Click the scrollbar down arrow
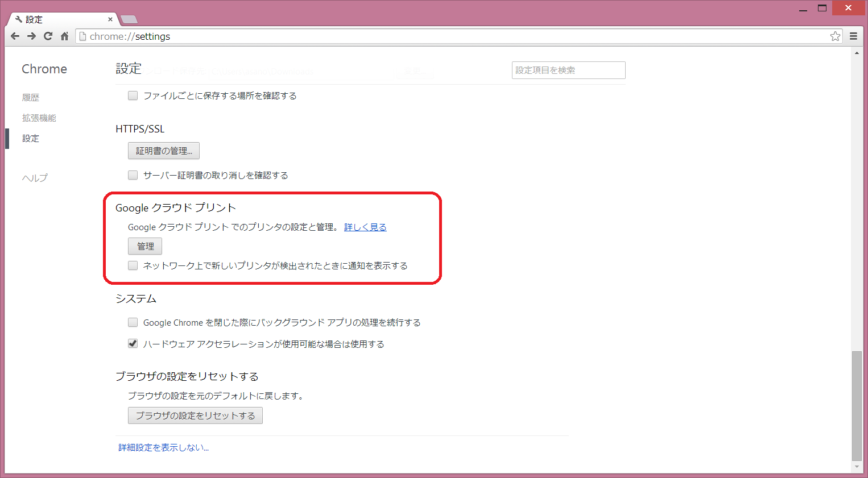This screenshot has width=868, height=478. (857, 467)
